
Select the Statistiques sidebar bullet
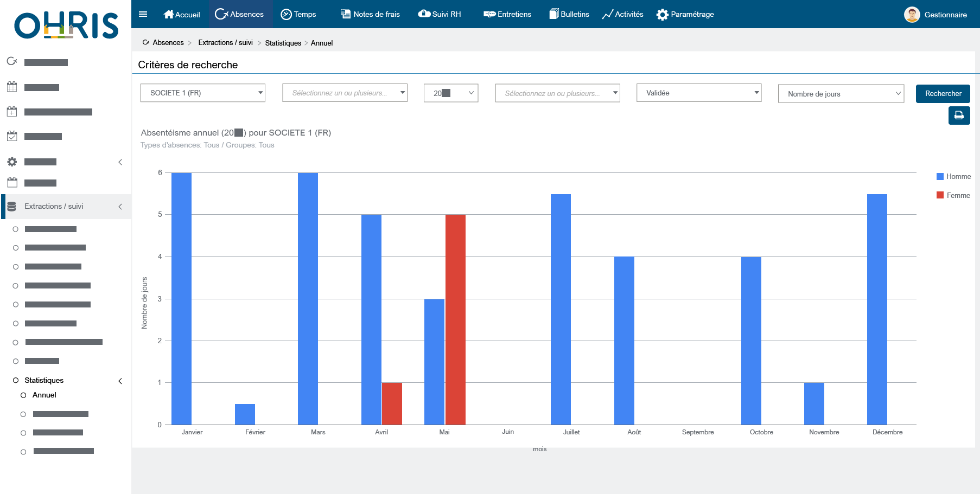[x=16, y=381]
